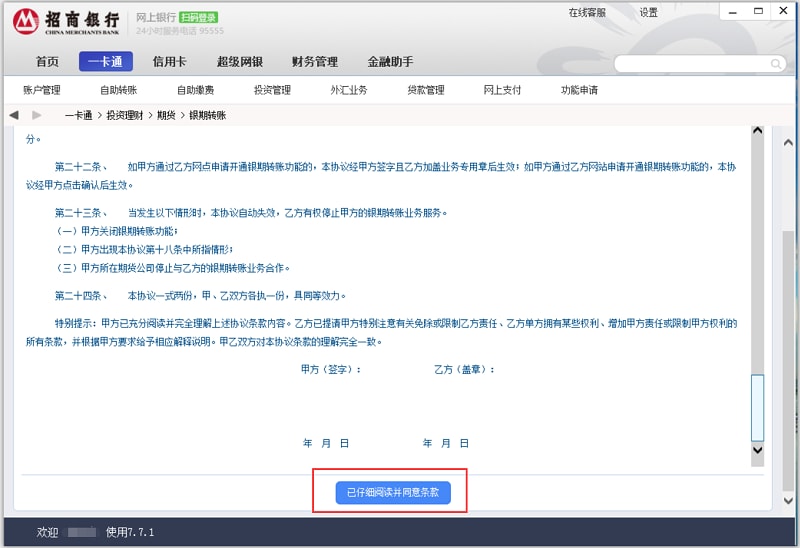800x548 pixels.
Task: Select the 财务管理 tab
Action: (x=315, y=62)
